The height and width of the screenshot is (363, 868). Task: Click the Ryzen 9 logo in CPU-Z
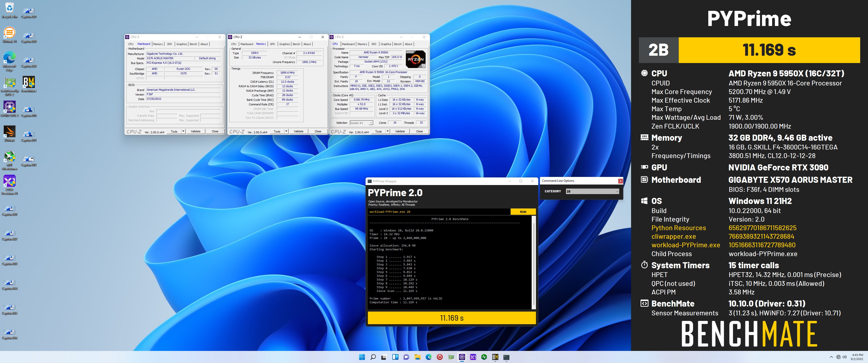pos(415,59)
